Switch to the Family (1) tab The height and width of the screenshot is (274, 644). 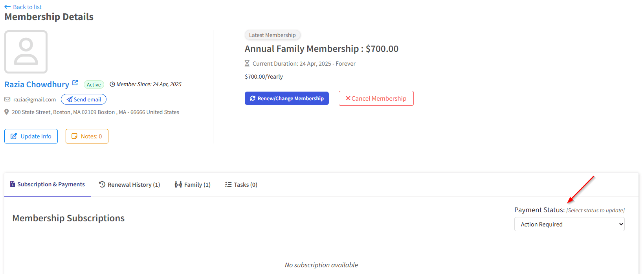[x=193, y=185]
